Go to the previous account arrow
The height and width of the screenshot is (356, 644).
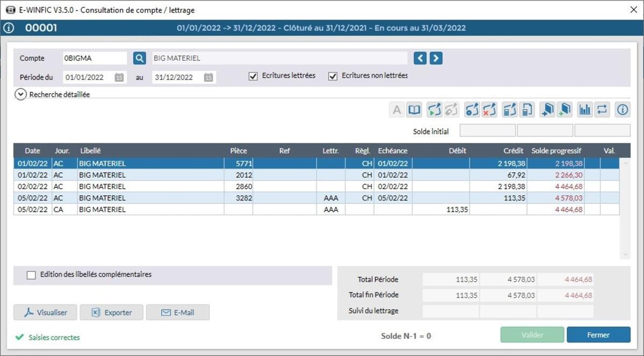pos(420,58)
